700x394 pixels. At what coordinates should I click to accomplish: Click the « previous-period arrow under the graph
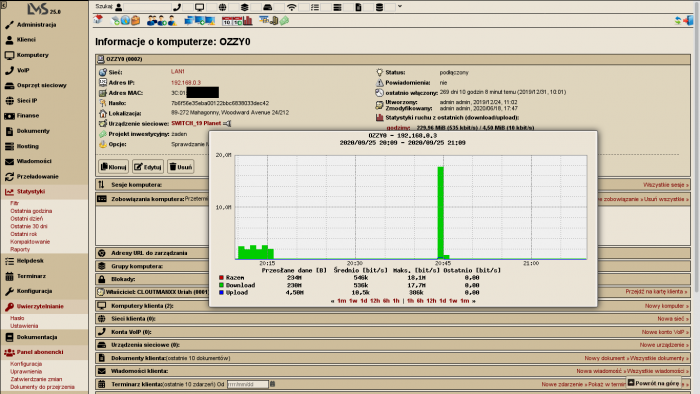[x=333, y=301]
